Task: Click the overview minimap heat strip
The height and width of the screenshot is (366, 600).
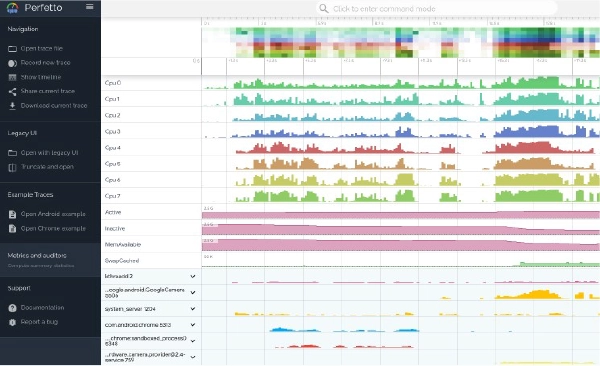Action: 401,42
